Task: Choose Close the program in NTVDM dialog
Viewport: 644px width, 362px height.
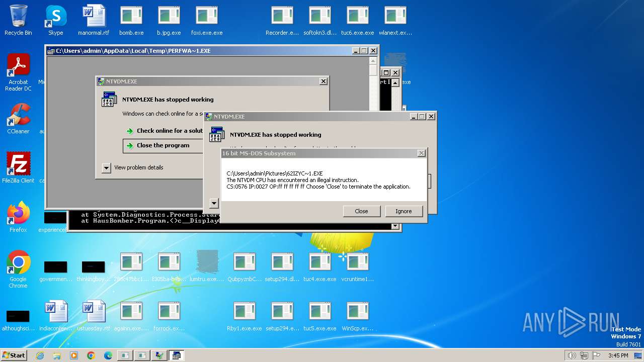Action: (163, 145)
